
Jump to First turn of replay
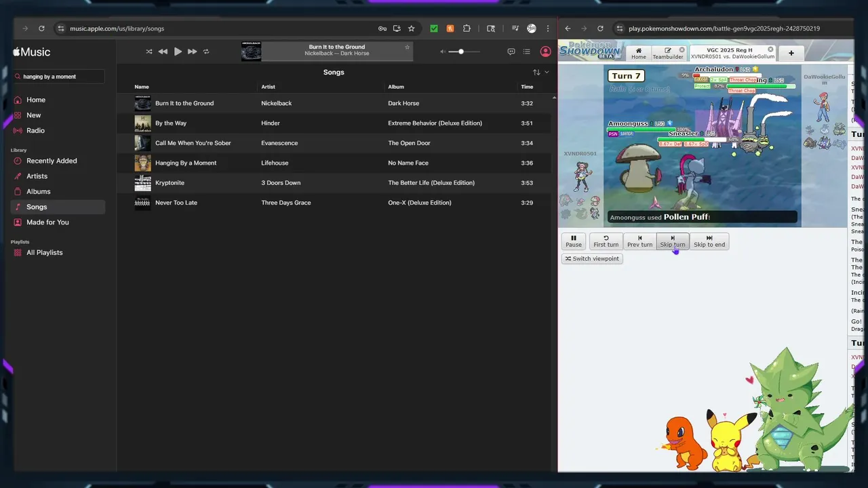coord(606,241)
